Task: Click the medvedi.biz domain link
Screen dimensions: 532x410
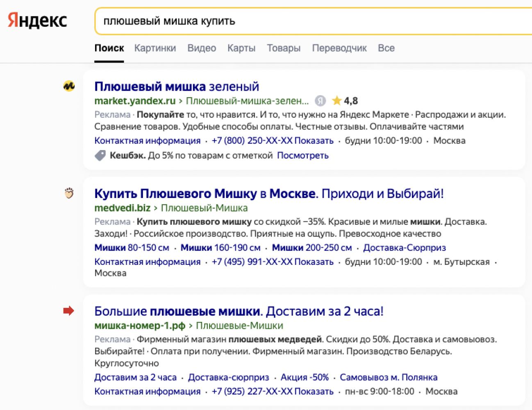Action: click(x=123, y=208)
